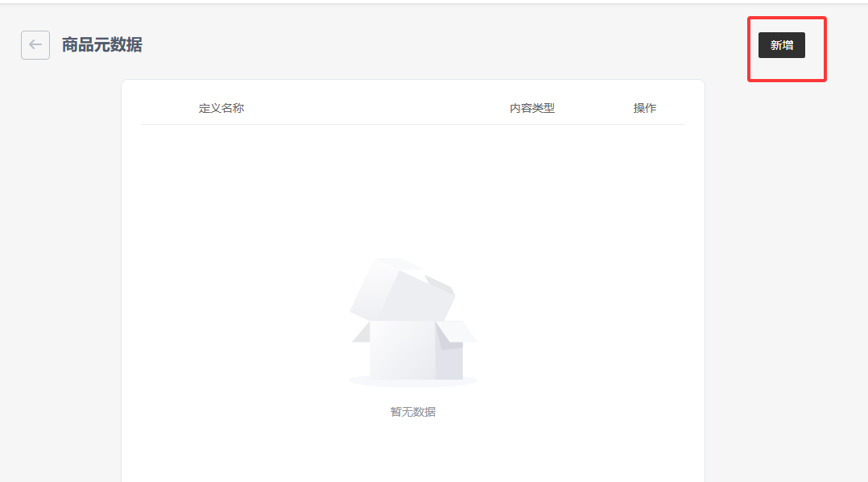Click the back arrow icon
Screen dimensions: 868x482
(x=35, y=45)
